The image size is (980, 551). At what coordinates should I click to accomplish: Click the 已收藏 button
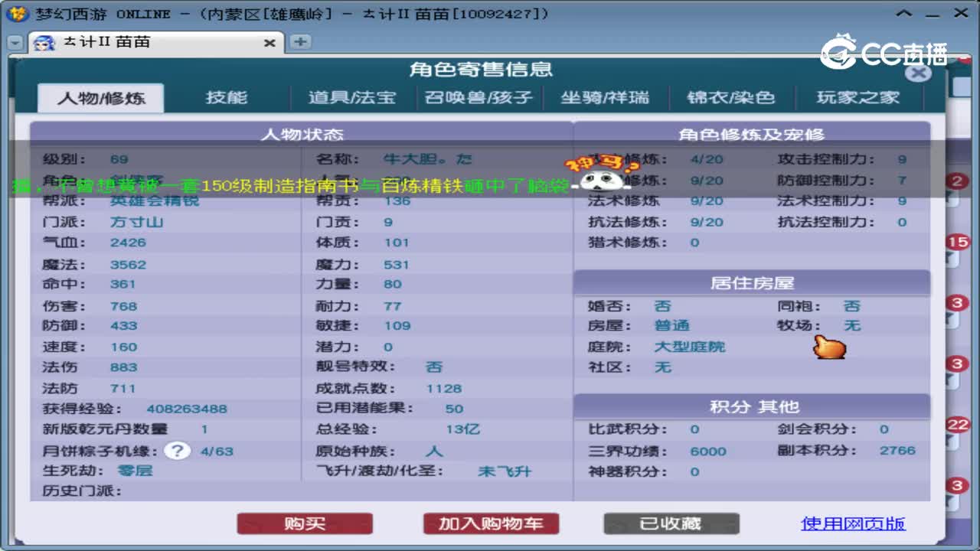coord(671,523)
